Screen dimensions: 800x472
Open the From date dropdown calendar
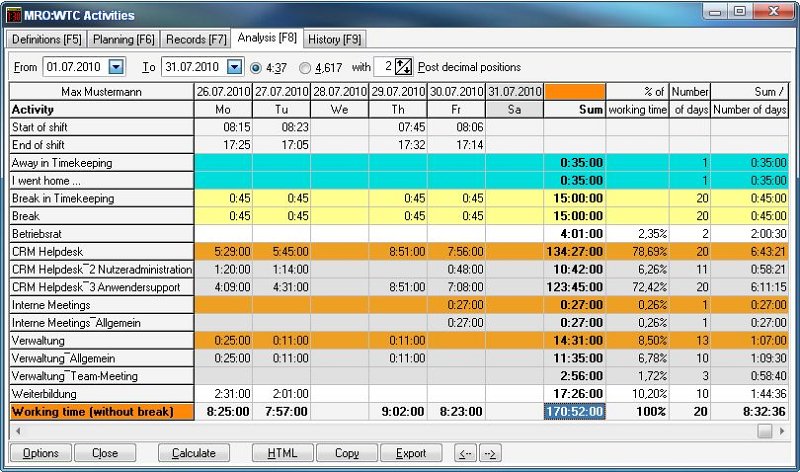[116, 67]
